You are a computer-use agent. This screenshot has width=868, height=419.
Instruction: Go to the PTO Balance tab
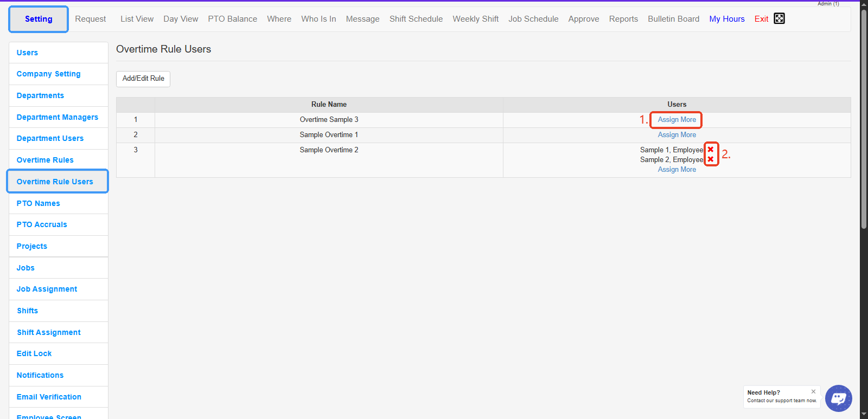click(x=232, y=19)
